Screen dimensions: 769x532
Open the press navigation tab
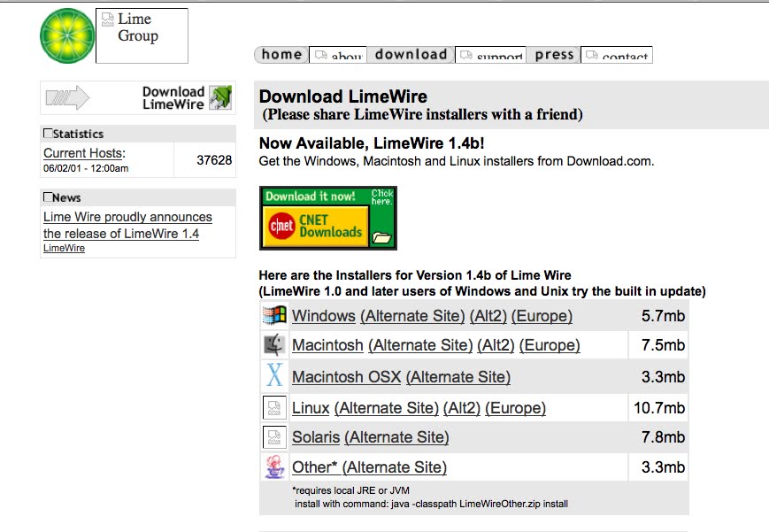pyautogui.click(x=554, y=55)
